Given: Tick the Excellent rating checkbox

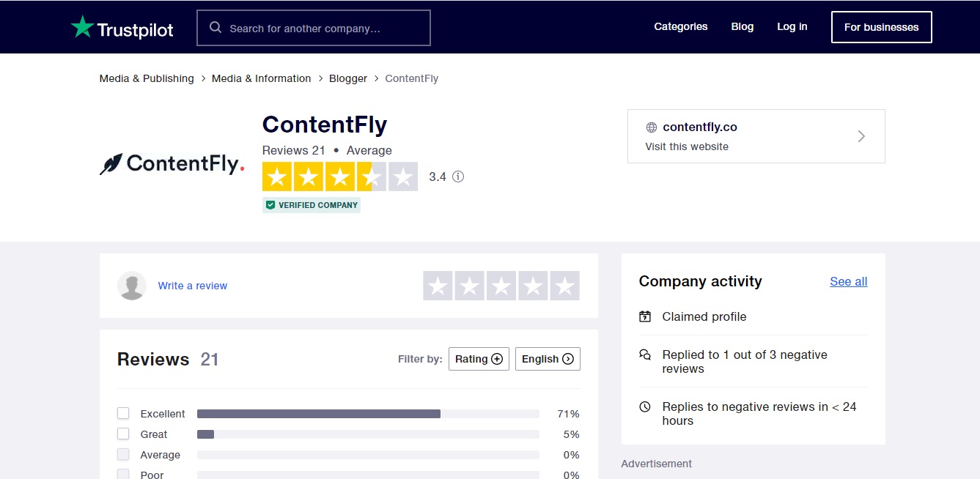Looking at the screenshot, I should (x=123, y=413).
